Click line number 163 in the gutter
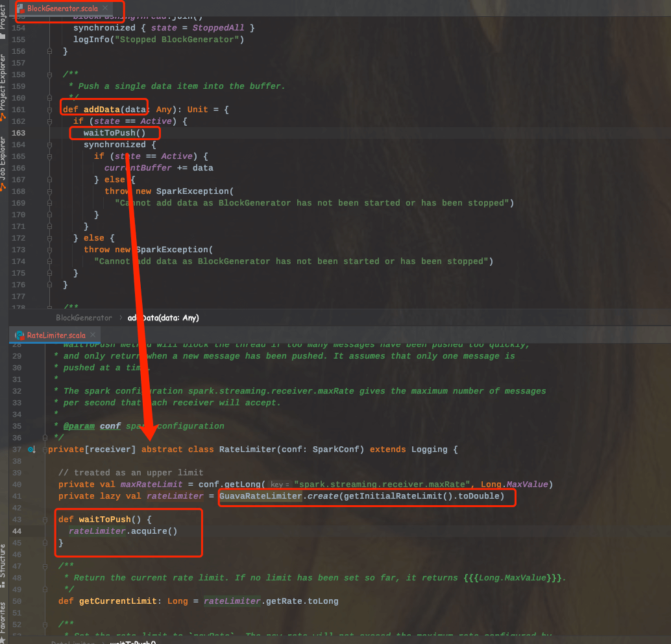This screenshot has height=644, width=671. tap(18, 133)
